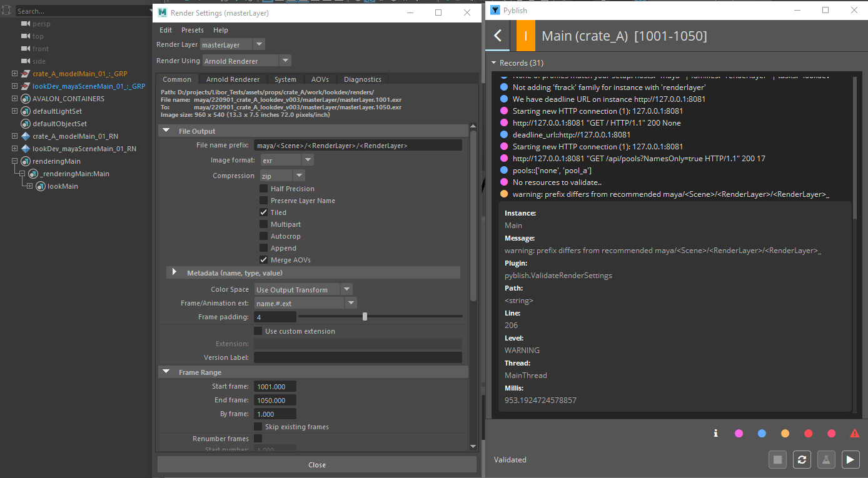The height and width of the screenshot is (478, 868).
Task: Open the Edit menu in Render Settings
Action: pos(165,30)
